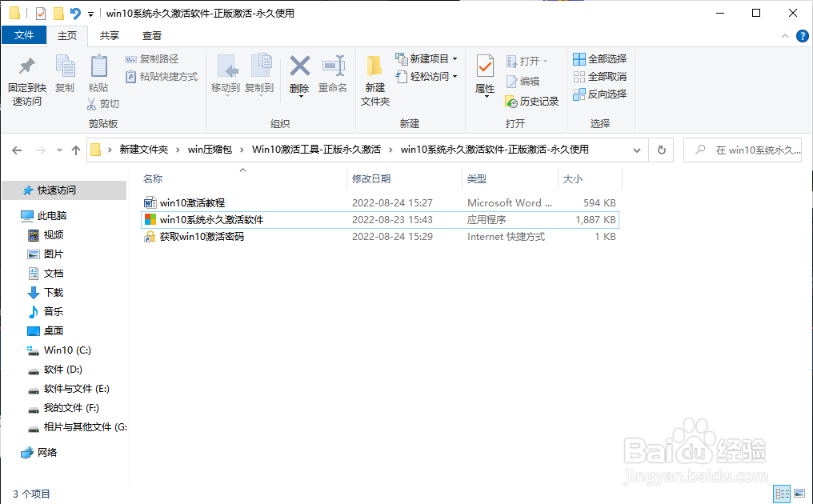Sort by Size (大小) column header
This screenshot has width=813, height=504.
(573, 179)
